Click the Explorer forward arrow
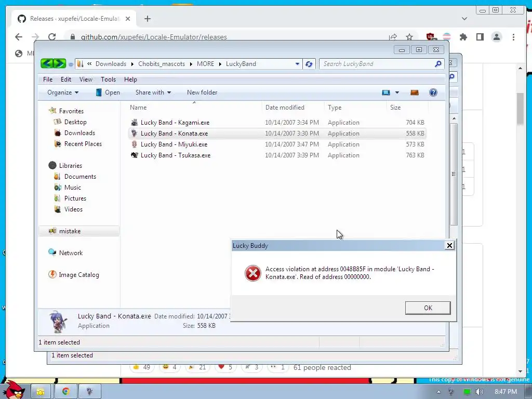 click(x=59, y=63)
